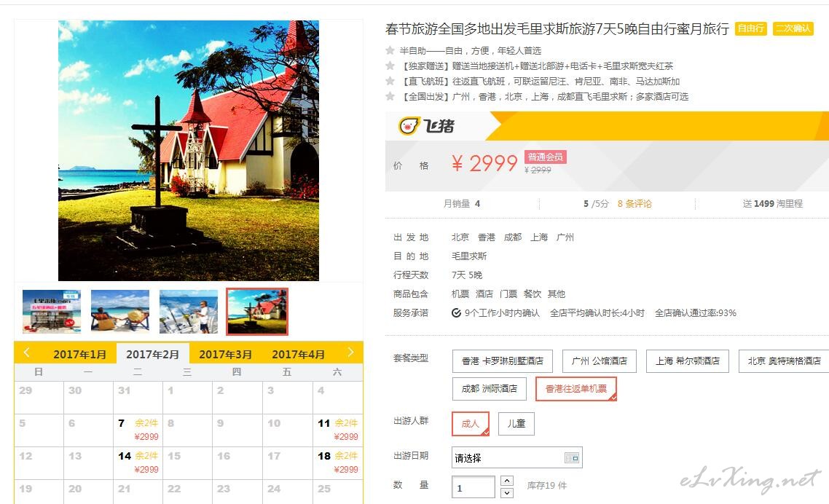The image size is (829, 504).
Task: Select the fishing boat thumbnail
Action: point(189,312)
